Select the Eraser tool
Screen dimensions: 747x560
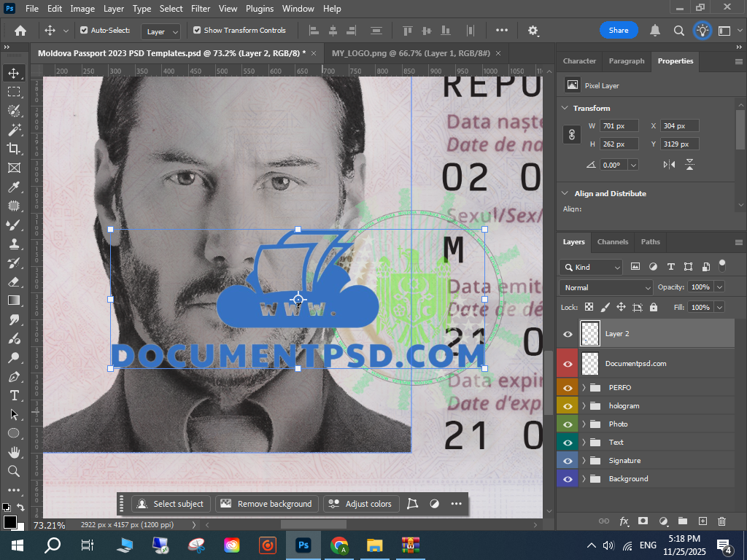click(x=13, y=281)
